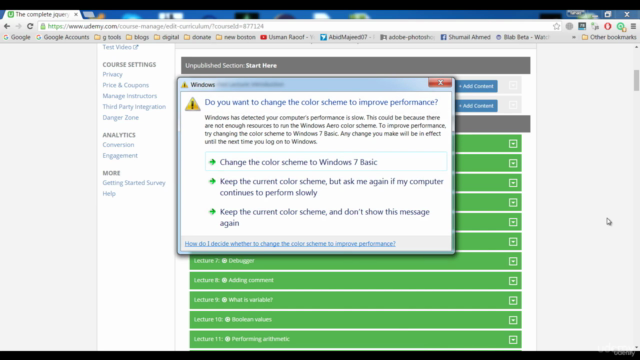Open the Help link in sidebar

tap(109, 193)
